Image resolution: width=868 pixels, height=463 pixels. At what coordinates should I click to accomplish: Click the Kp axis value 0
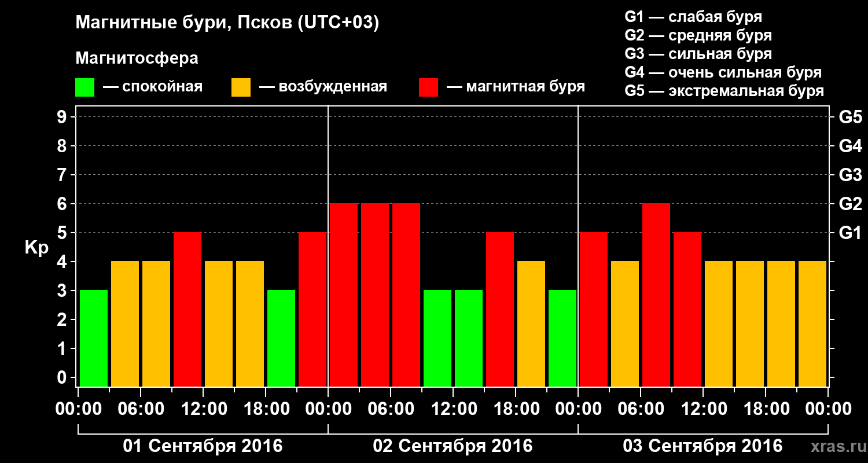pyautogui.click(x=63, y=377)
